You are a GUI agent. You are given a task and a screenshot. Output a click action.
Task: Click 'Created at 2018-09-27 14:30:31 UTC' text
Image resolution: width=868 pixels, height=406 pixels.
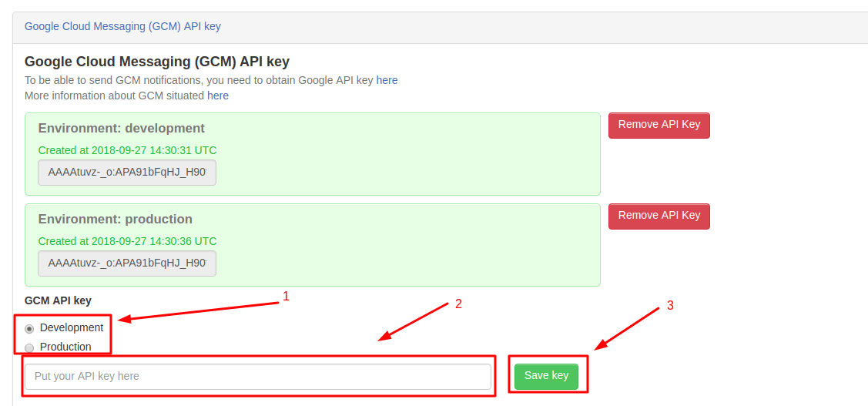(x=127, y=151)
